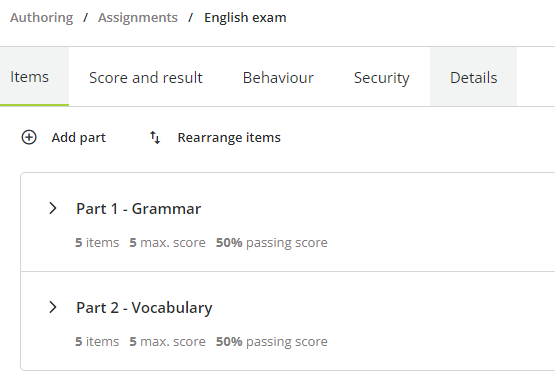This screenshot has width=555, height=373.
Task: Navigate to Authoring in the breadcrumb
Action: coord(42,17)
